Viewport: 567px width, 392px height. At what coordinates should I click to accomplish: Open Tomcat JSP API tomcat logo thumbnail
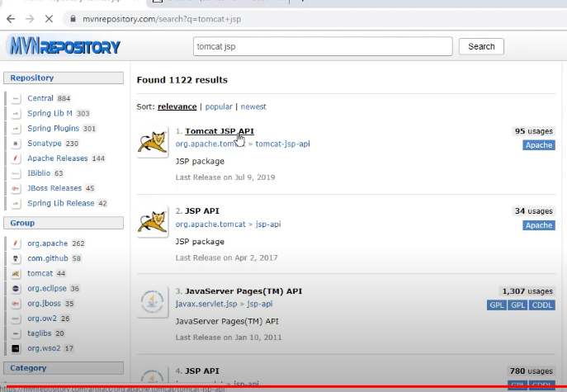(153, 142)
